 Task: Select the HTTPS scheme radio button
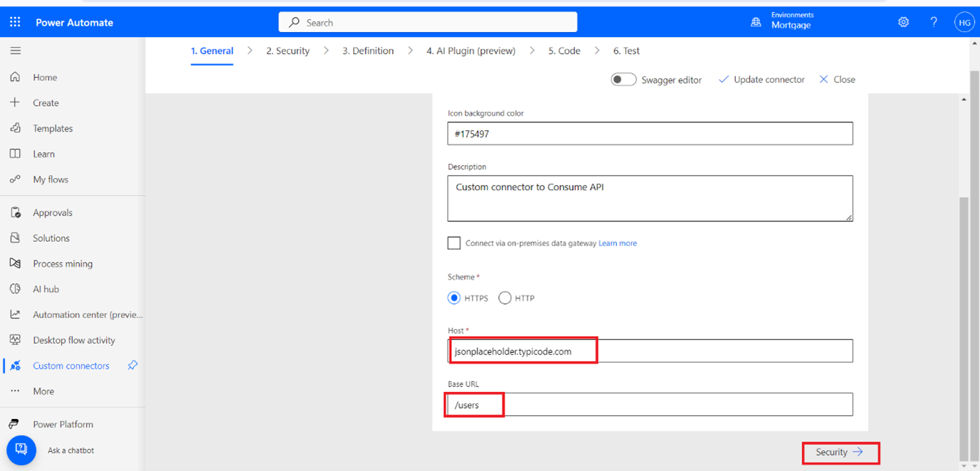[x=454, y=298]
